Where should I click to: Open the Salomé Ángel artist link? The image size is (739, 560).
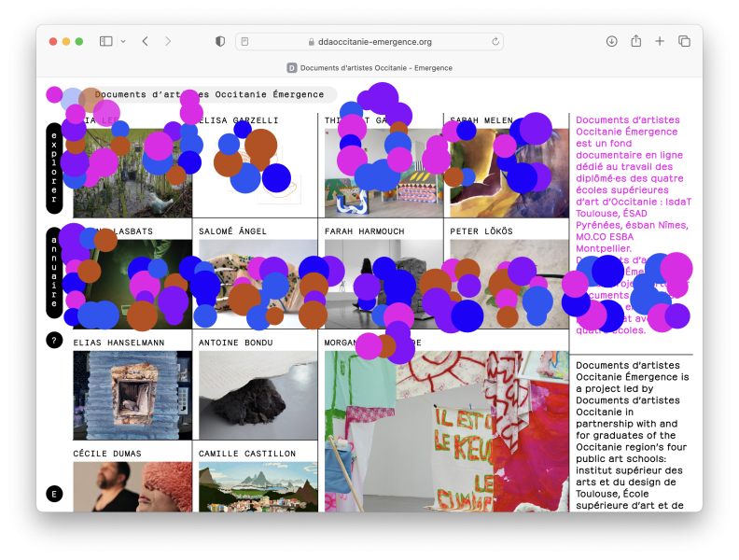pos(232,231)
